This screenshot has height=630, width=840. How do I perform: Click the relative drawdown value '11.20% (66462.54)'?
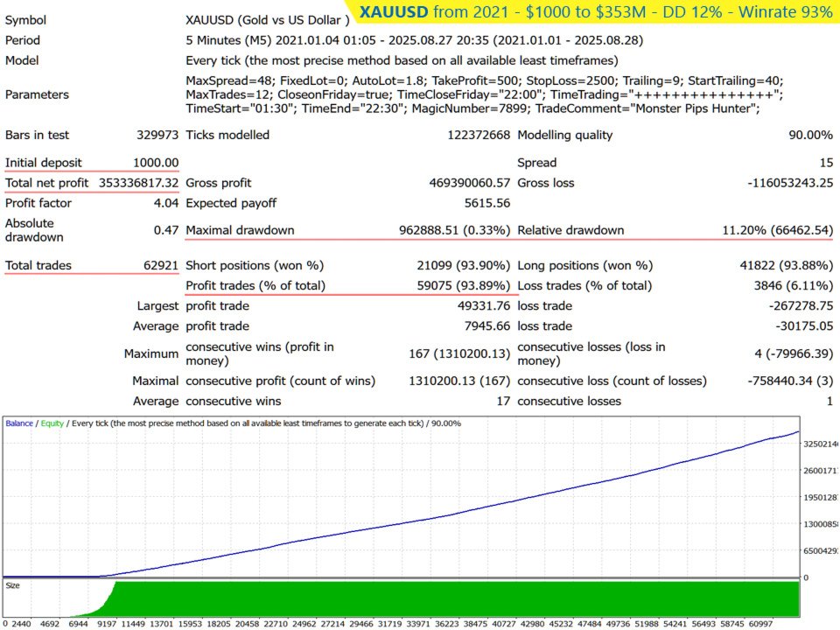tap(778, 230)
